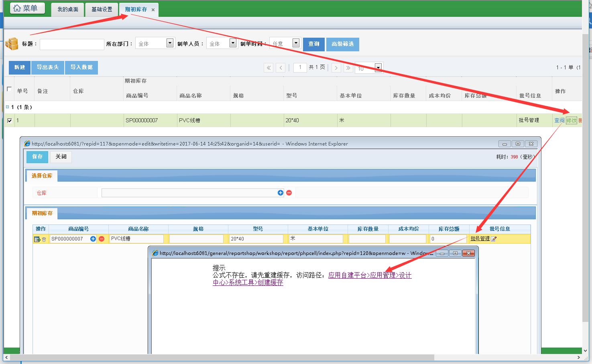Toggle the select-all checkbox in table header

(x=9, y=89)
